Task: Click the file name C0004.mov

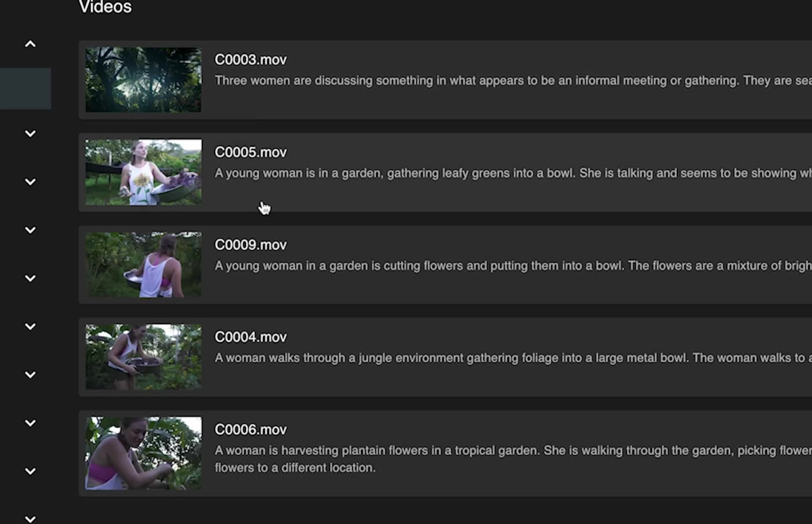Action: pos(251,337)
